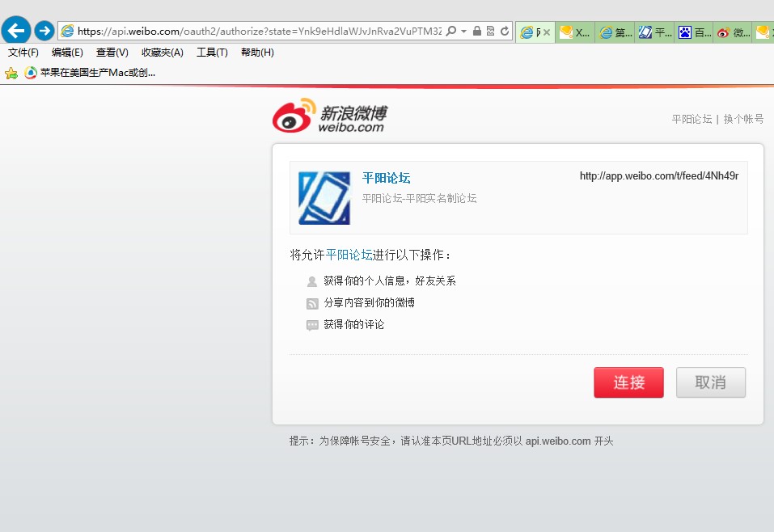The width and height of the screenshot is (774, 532).
Task: Switch to the tab labeled 第...
Action: click(615, 32)
